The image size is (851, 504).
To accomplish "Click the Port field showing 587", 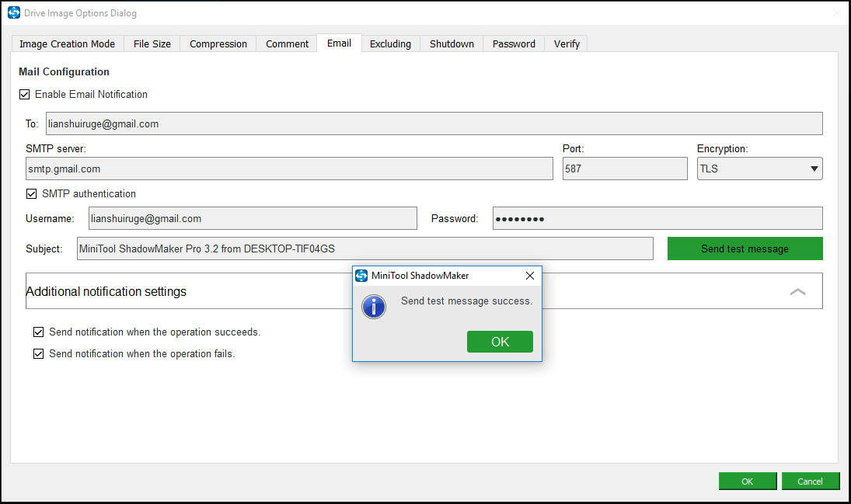I will [625, 169].
